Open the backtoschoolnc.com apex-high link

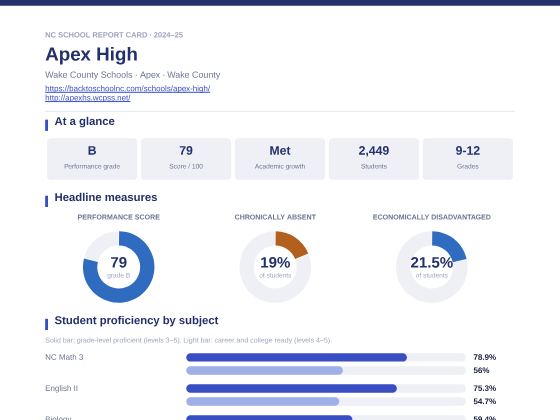coord(128,88)
